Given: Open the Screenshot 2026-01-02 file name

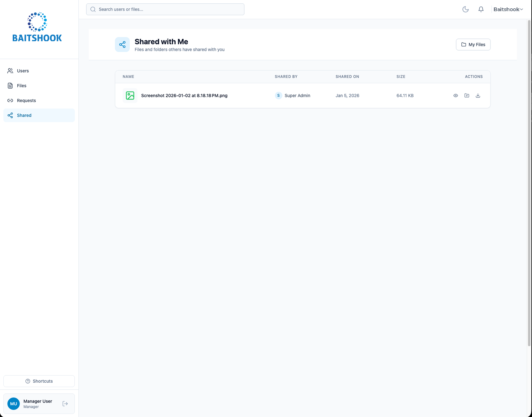Looking at the screenshot, I should [184, 95].
